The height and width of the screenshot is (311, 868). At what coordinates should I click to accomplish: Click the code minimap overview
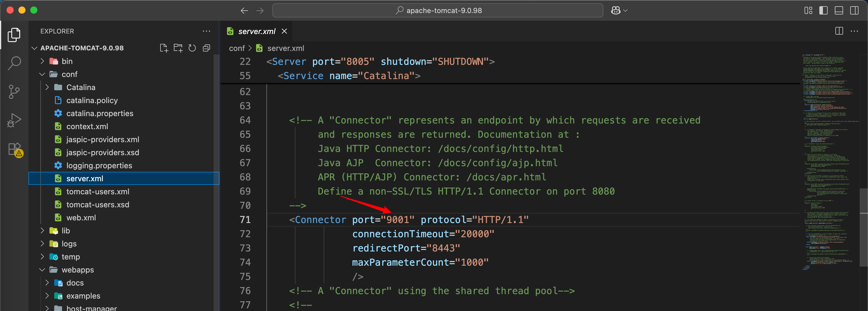pos(830,162)
